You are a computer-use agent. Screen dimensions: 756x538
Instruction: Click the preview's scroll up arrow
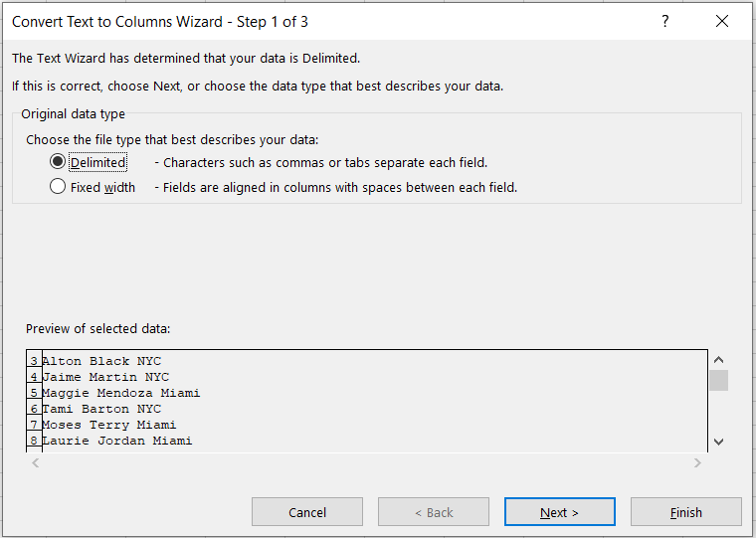[x=719, y=360]
